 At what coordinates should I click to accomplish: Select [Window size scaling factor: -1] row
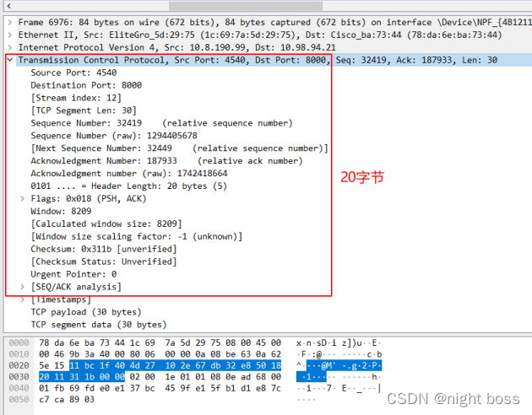point(137,236)
